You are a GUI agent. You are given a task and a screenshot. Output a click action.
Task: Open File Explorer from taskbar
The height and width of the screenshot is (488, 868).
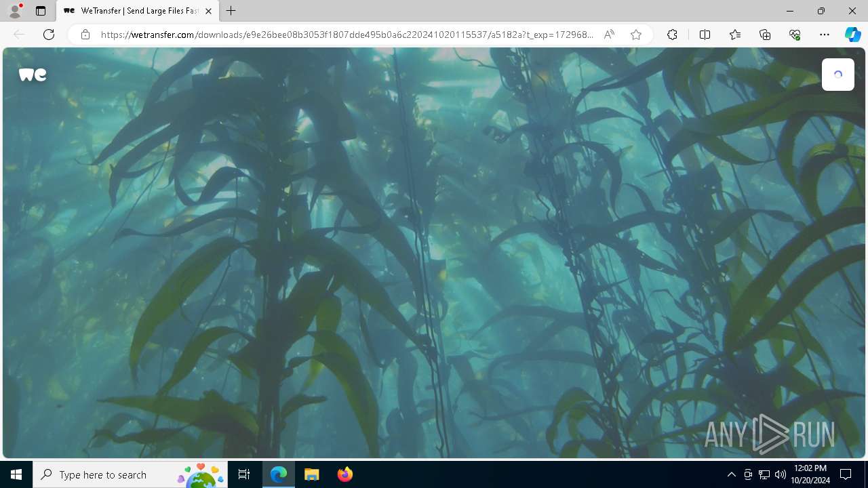312,474
